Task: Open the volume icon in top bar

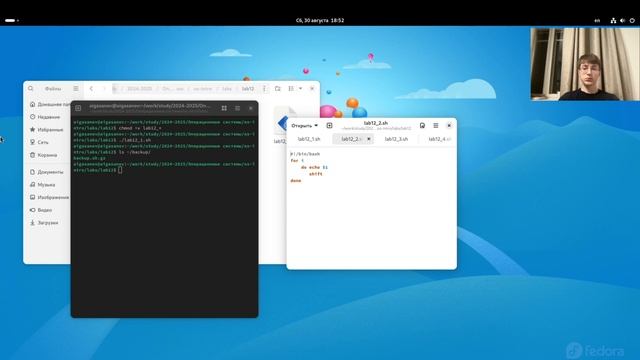Action: [622, 20]
